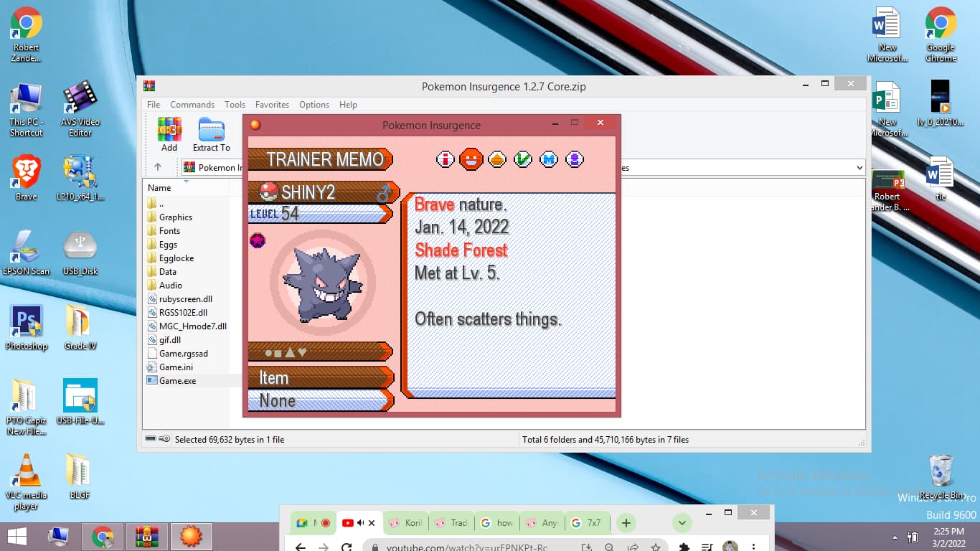Image resolution: width=980 pixels, height=551 pixels.
Task: Open AVS Video Editor desktop icon
Action: (80, 110)
